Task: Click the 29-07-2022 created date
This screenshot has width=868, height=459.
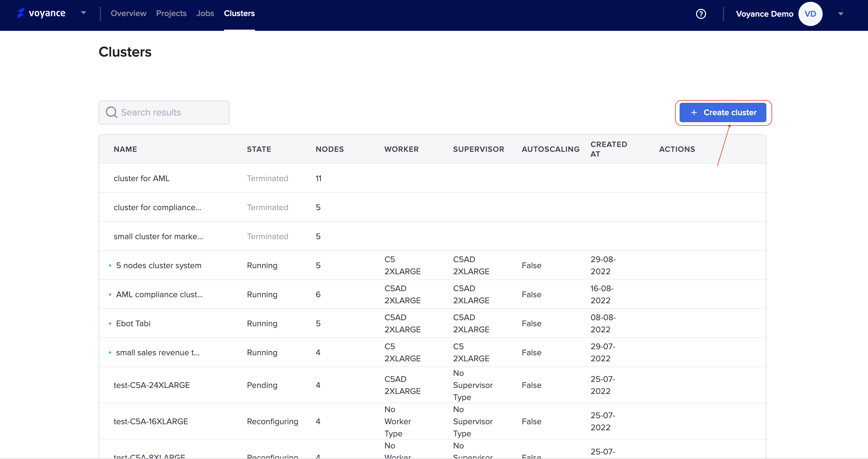Action: click(x=602, y=352)
